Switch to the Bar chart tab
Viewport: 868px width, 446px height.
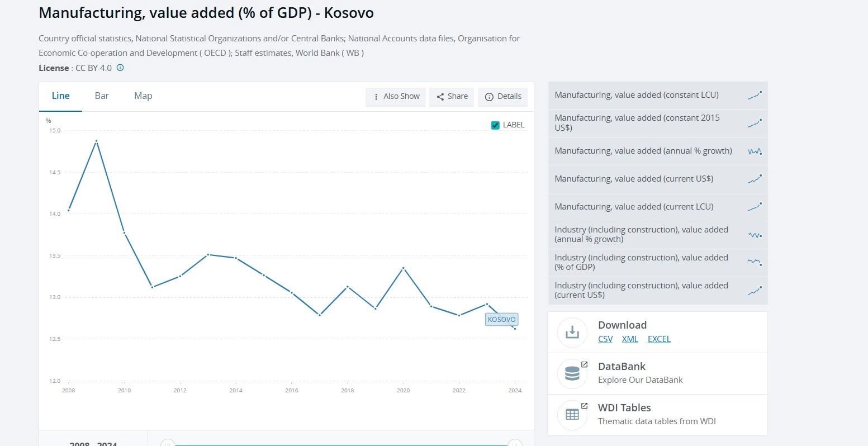[102, 96]
